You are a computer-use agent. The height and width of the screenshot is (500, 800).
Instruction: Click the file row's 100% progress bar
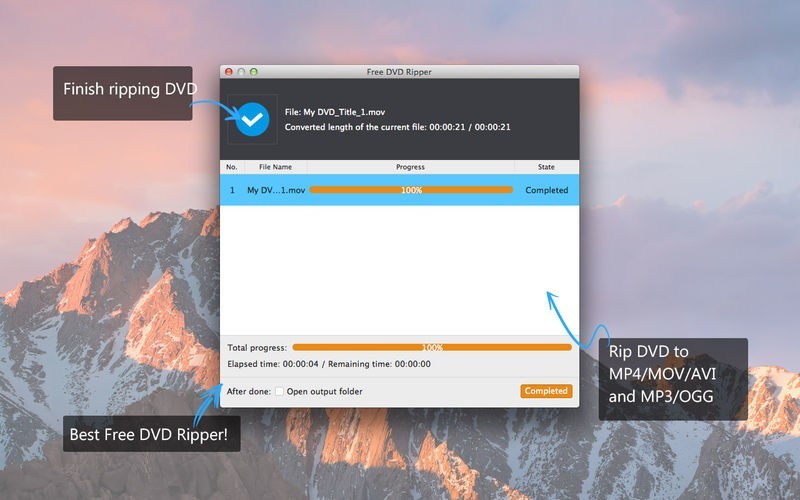411,190
